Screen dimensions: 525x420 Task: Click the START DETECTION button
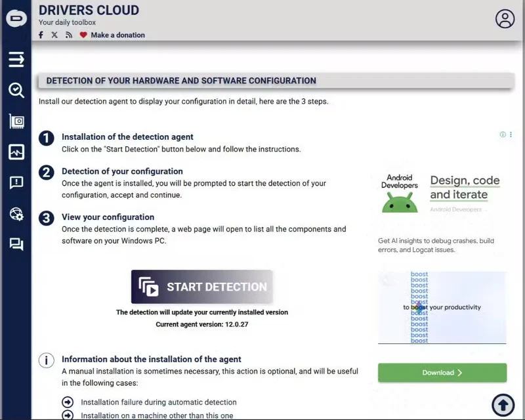(202, 287)
